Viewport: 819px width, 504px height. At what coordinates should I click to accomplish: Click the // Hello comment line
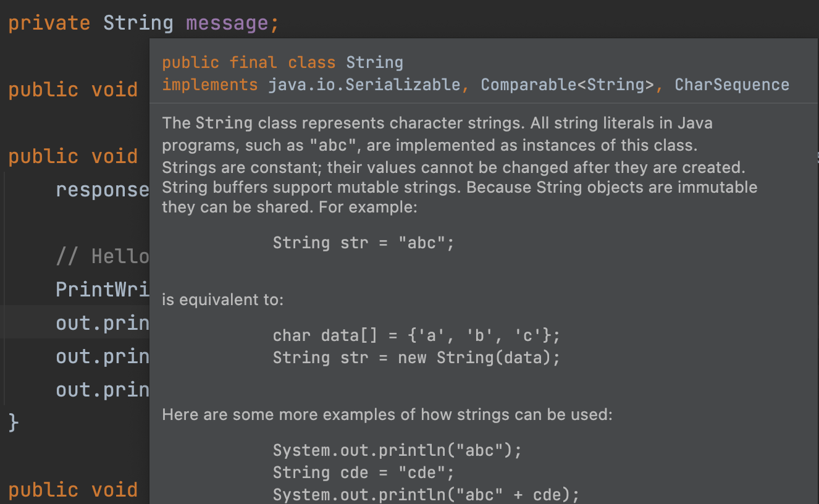point(102,256)
